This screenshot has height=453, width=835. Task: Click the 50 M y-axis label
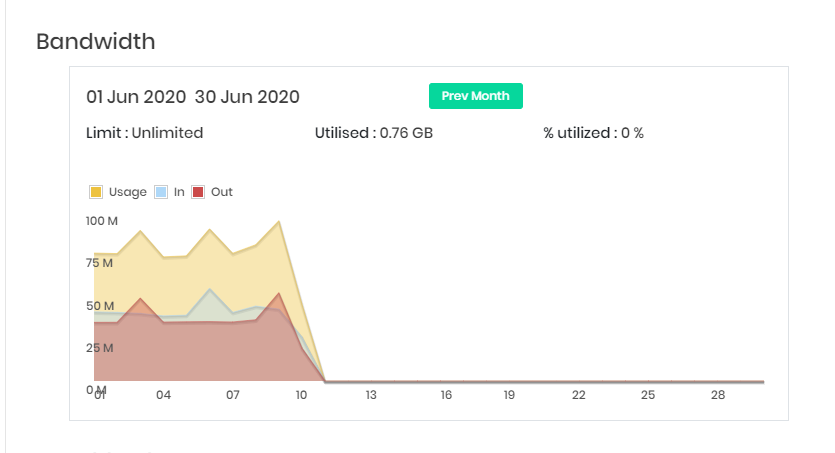pyautogui.click(x=100, y=305)
